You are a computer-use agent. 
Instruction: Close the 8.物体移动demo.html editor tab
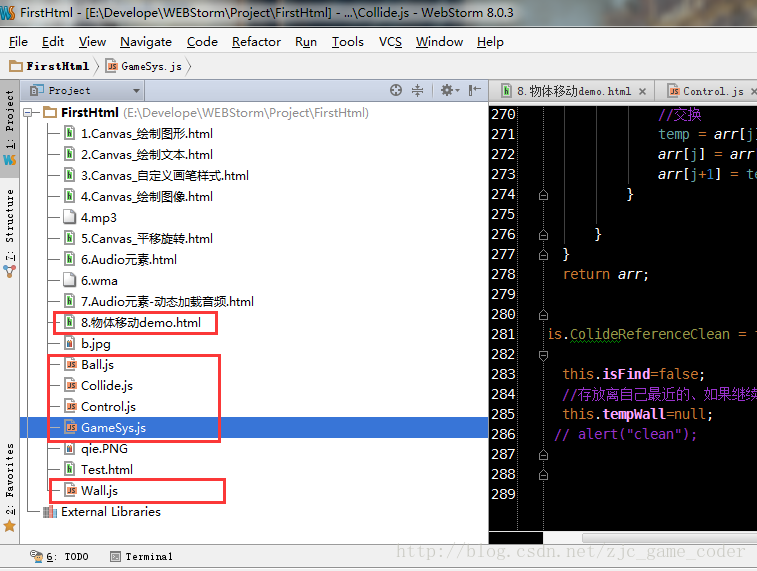pos(643,91)
